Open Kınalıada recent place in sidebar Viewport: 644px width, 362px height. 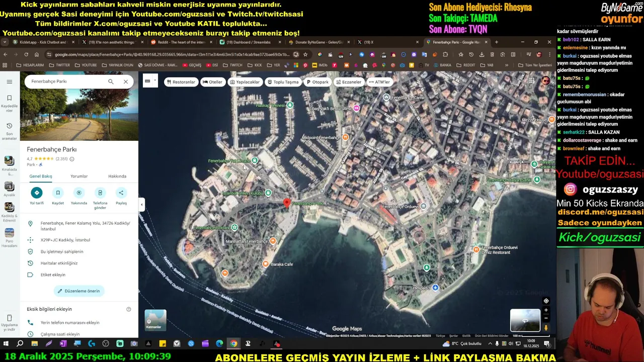pyautogui.click(x=9, y=165)
